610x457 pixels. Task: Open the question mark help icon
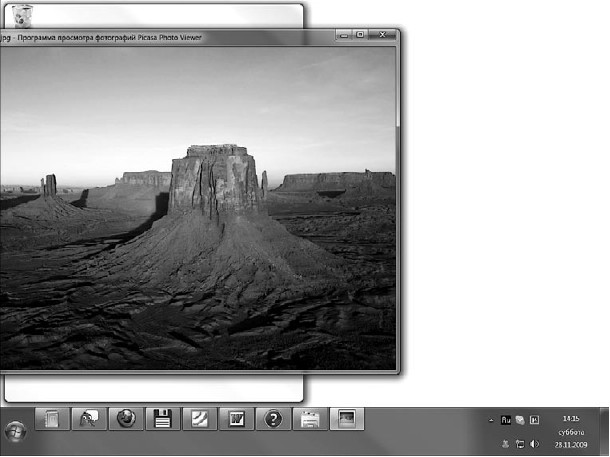point(272,420)
